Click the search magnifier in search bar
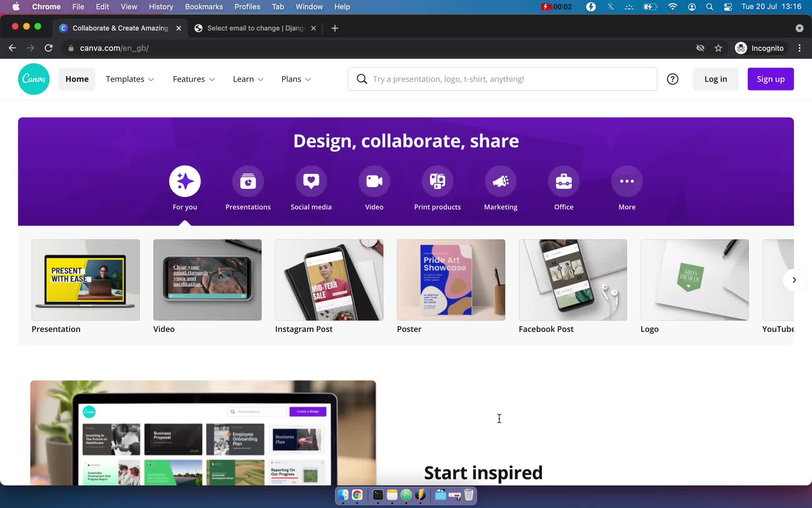The image size is (812, 508). tap(362, 79)
